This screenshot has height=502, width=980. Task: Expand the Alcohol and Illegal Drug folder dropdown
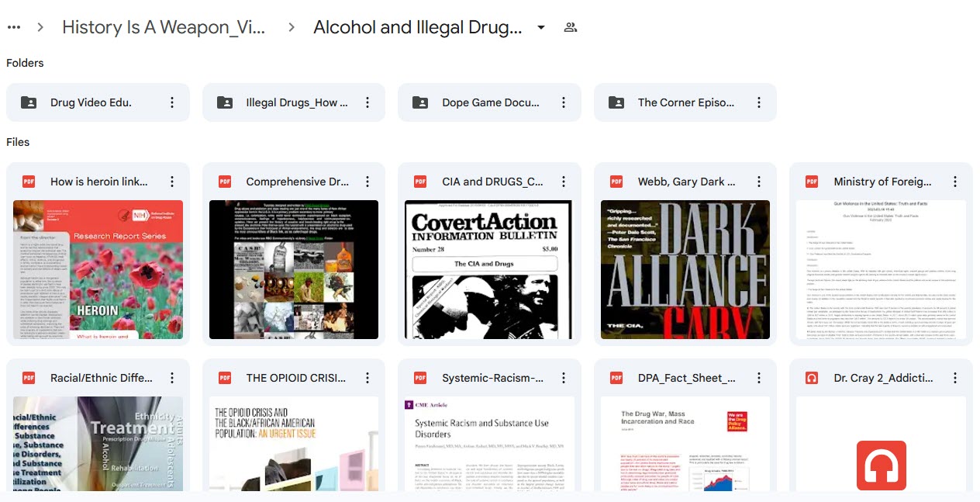[x=541, y=27]
